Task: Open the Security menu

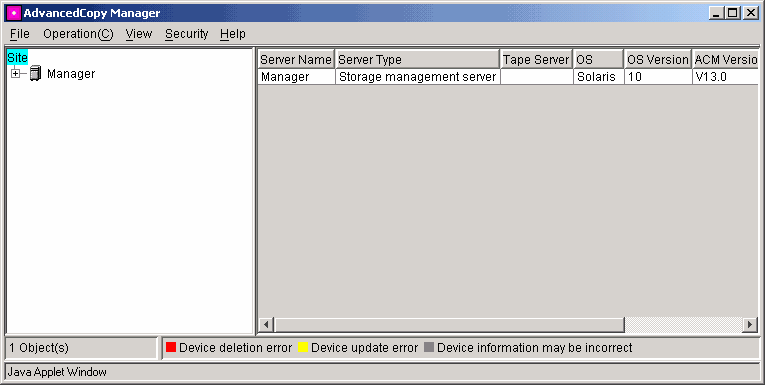Action: click(186, 34)
